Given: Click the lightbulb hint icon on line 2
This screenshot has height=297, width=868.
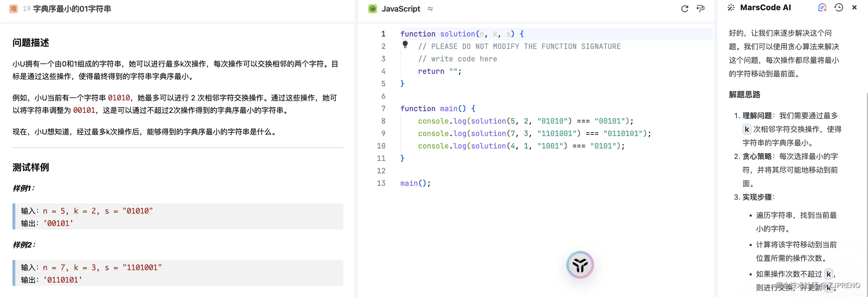Looking at the screenshot, I should coord(405,45).
